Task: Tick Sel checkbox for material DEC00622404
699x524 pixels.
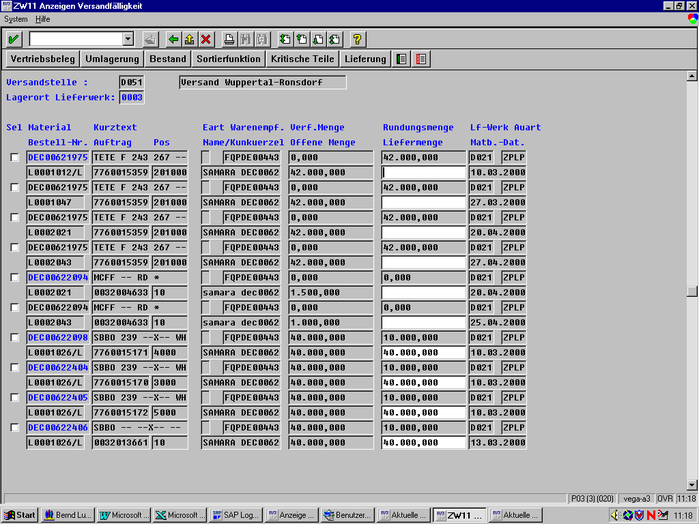Action: click(15, 367)
